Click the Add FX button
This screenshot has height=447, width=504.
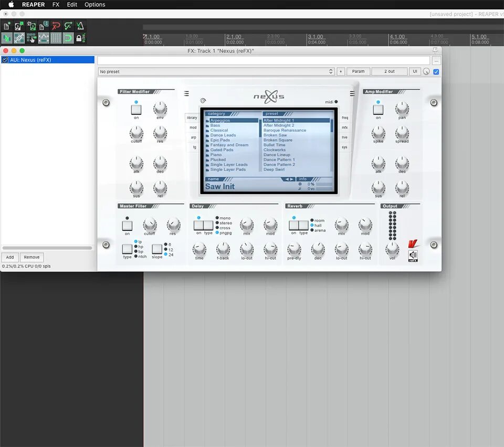pyautogui.click(x=10, y=257)
